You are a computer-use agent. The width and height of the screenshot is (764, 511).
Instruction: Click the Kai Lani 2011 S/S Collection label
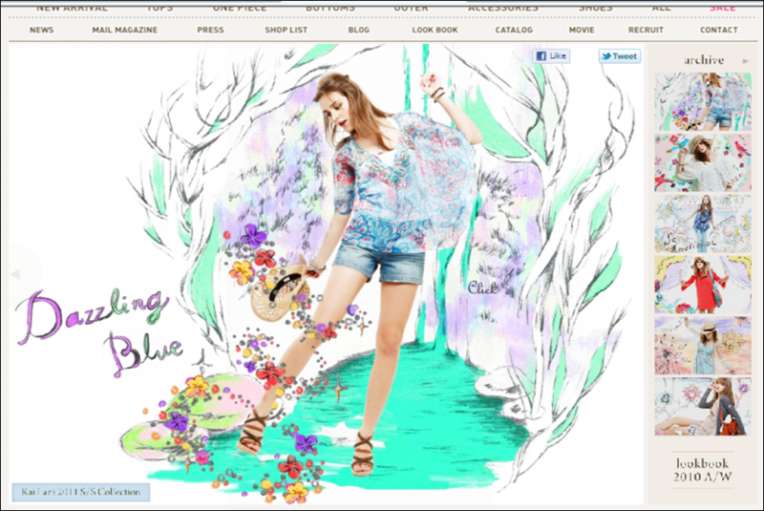point(81,492)
